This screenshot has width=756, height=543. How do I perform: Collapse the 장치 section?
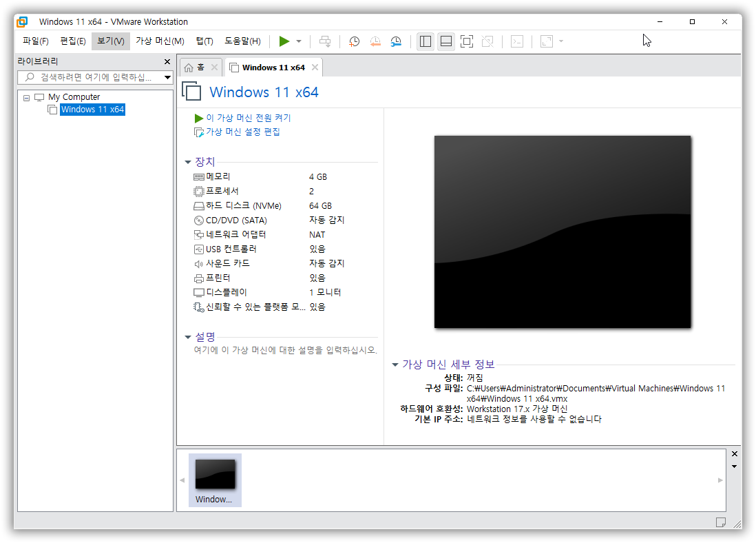pyautogui.click(x=188, y=162)
